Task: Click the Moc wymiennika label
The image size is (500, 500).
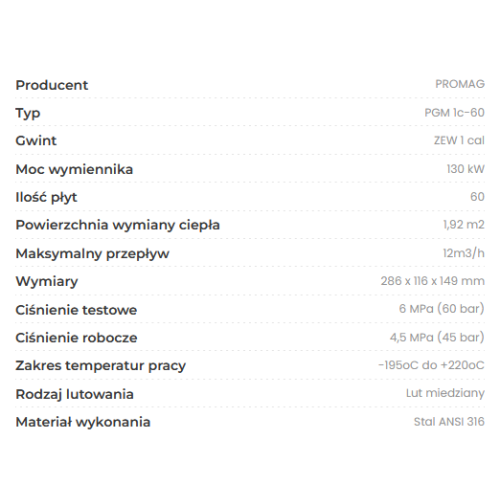Action: [x=74, y=169]
